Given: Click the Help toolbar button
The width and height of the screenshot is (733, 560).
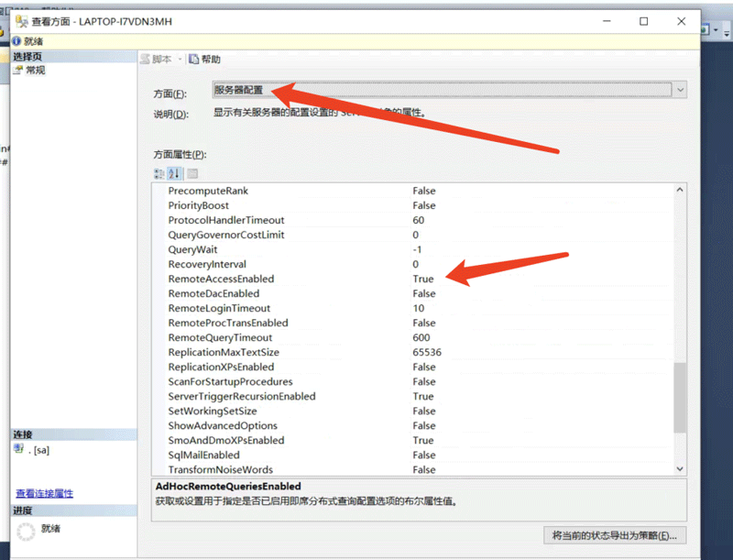Looking at the screenshot, I should 204,59.
